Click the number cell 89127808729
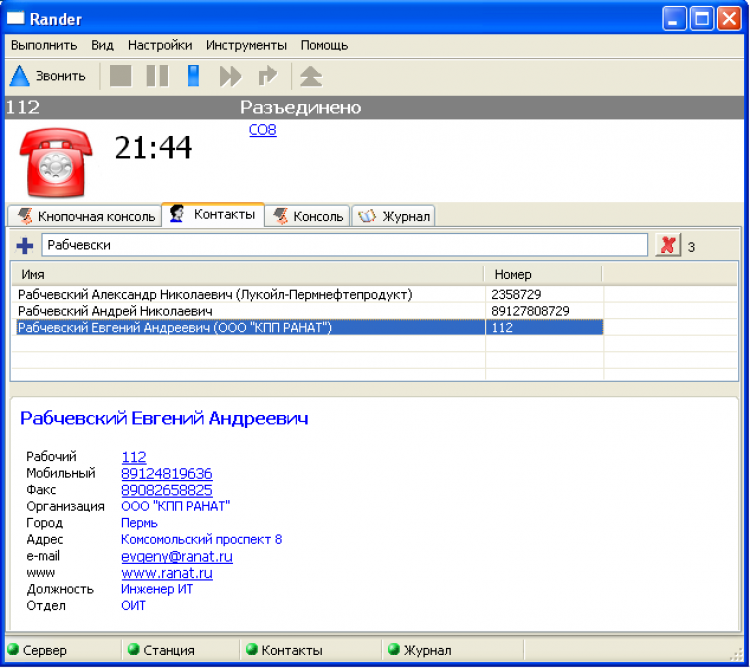Viewport: 750px width, 668px height. click(x=544, y=311)
